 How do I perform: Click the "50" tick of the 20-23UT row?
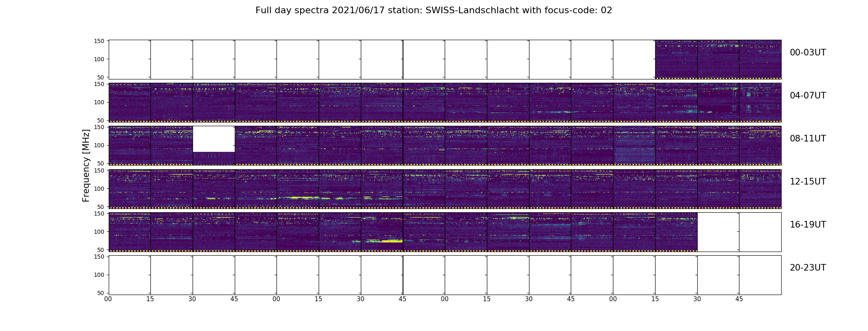(101, 293)
